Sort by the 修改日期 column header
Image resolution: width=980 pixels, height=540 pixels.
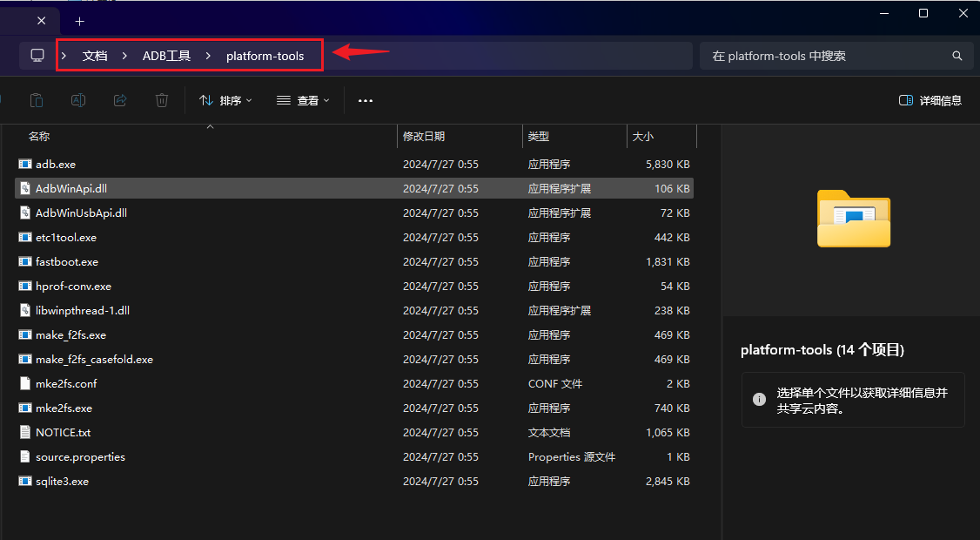[x=424, y=137]
